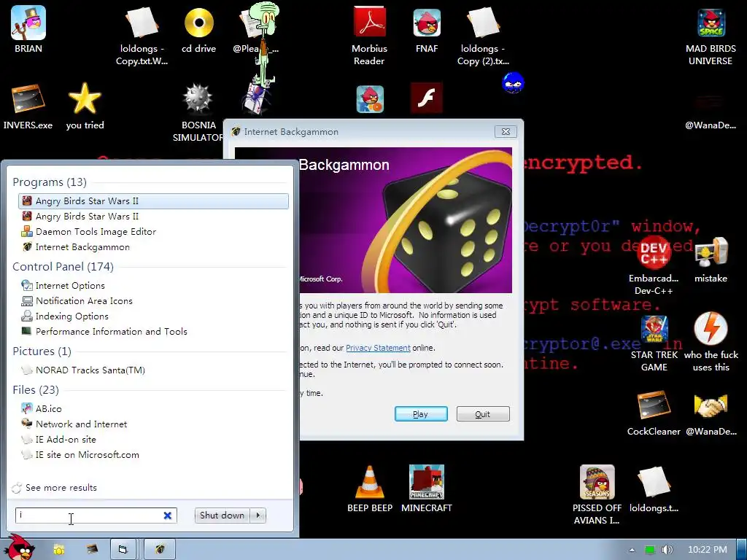This screenshot has height=560, width=747.
Task: Select the loldongs.t... file icon
Action: (654, 489)
